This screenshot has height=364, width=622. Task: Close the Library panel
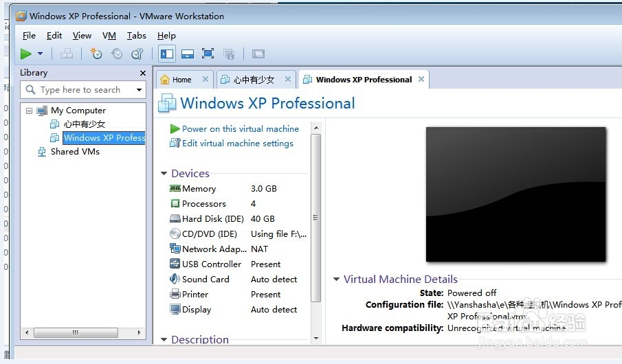[x=143, y=73]
